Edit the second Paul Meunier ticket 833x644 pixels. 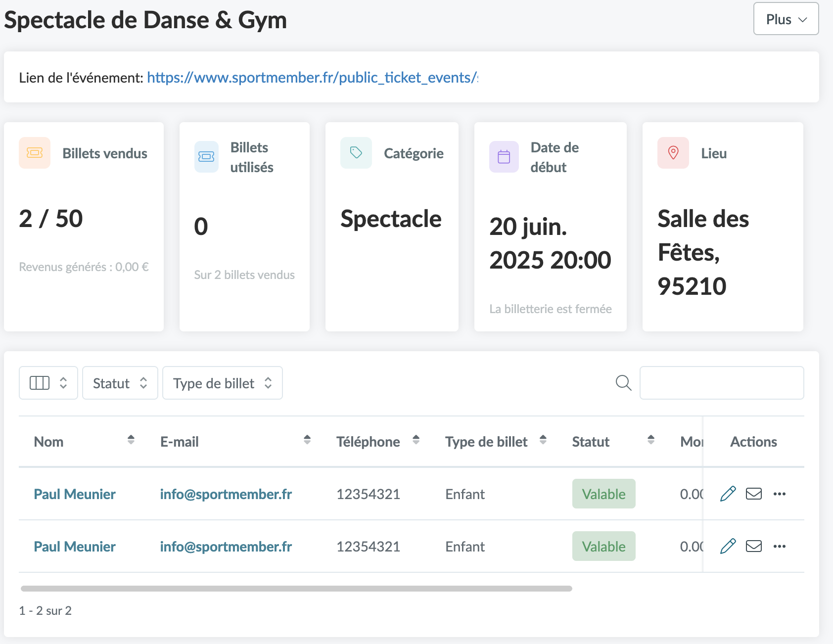pyautogui.click(x=728, y=546)
